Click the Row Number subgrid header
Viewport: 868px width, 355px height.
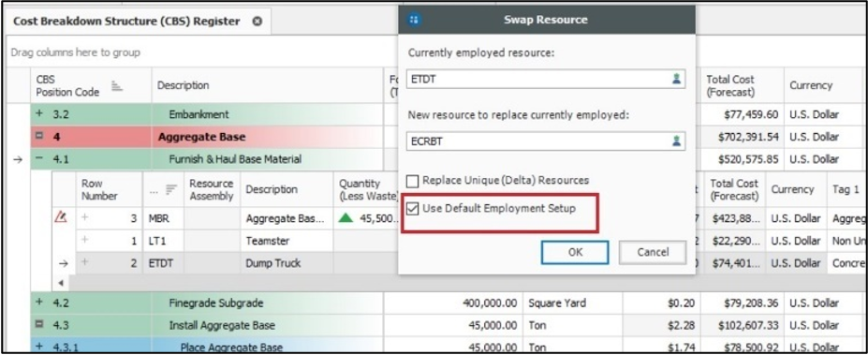click(x=110, y=189)
